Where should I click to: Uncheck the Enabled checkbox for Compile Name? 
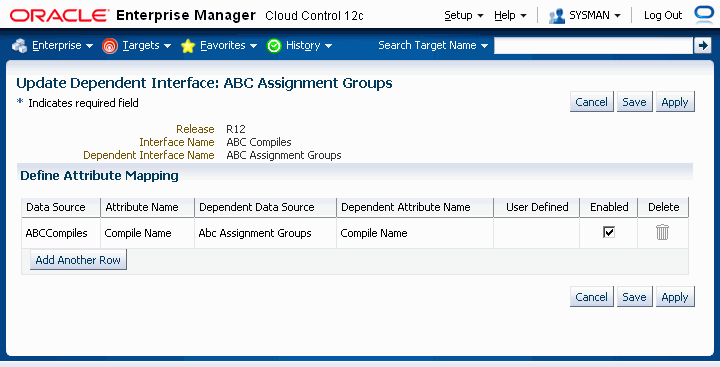[x=609, y=232]
